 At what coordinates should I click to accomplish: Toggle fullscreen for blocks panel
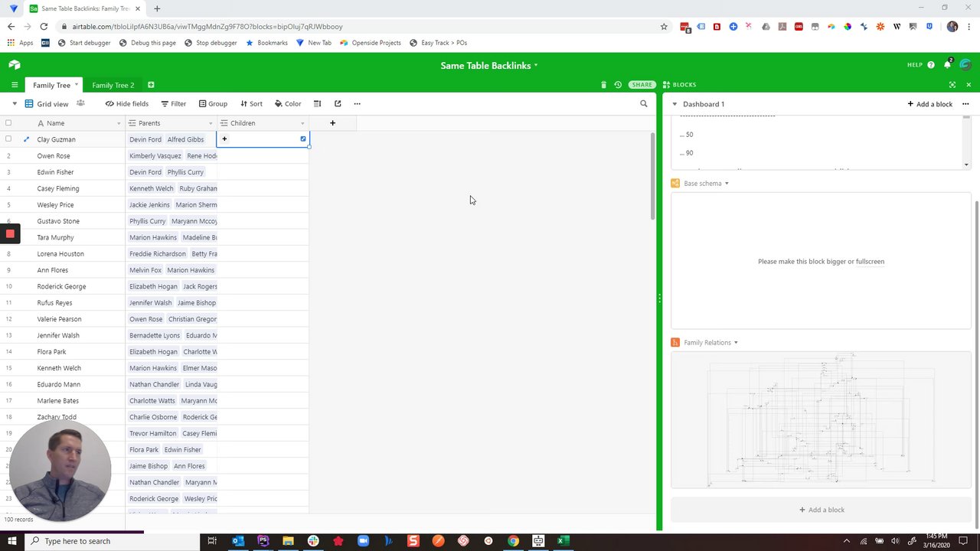click(x=952, y=85)
